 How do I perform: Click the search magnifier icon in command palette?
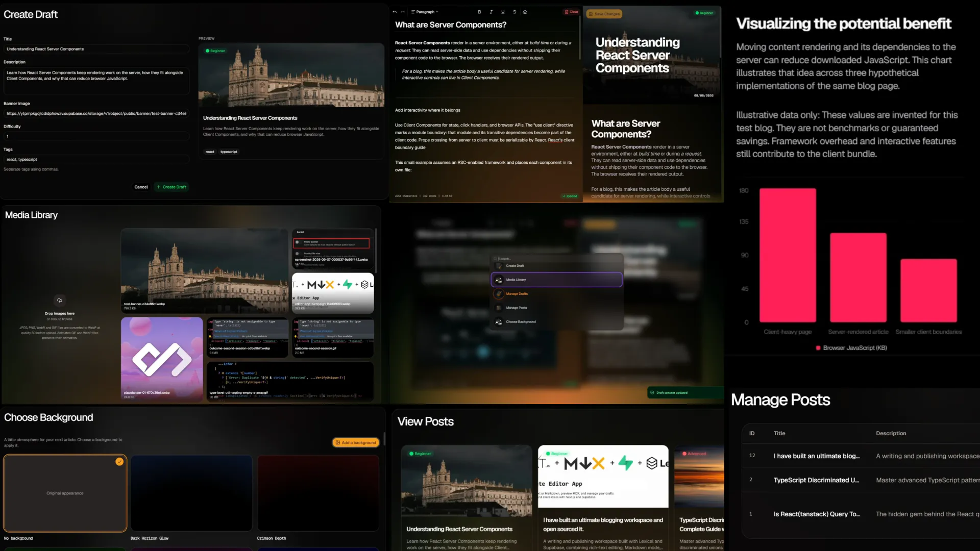click(x=495, y=259)
